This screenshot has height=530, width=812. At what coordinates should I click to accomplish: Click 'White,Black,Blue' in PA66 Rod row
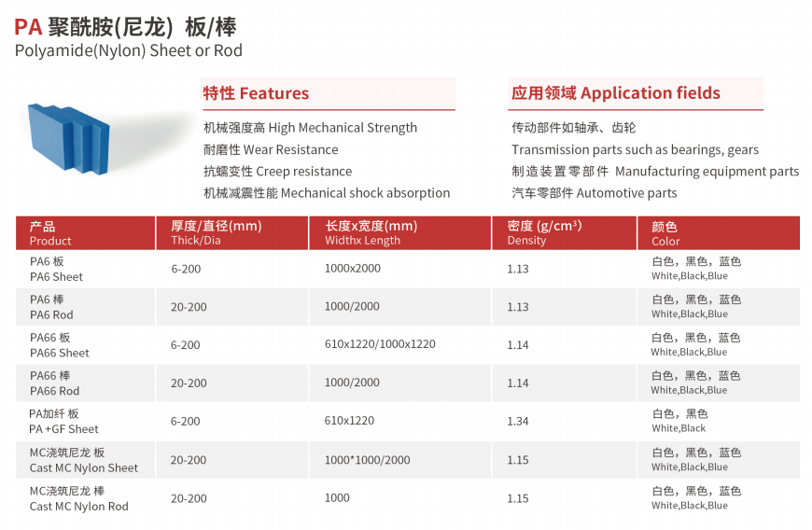click(x=690, y=390)
